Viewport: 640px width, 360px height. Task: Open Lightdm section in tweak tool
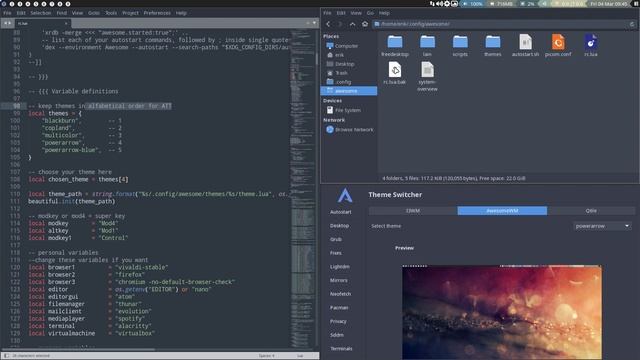click(340, 267)
